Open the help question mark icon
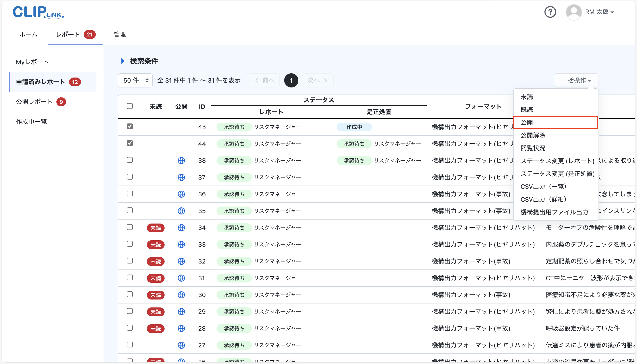 tap(550, 12)
